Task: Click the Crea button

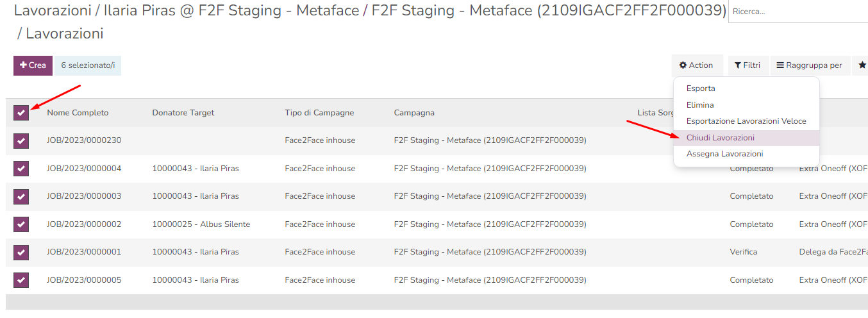Action: pyautogui.click(x=33, y=65)
